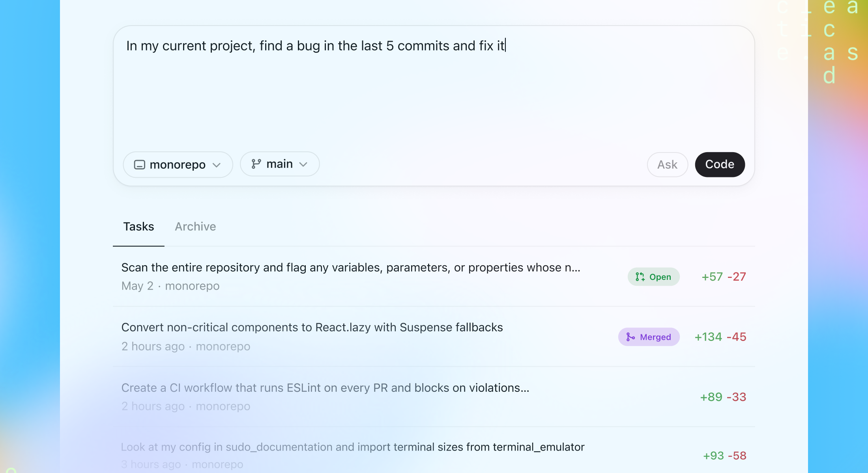Viewport: 868px width, 473px height.
Task: Open the Convert non-critical components task
Action: click(x=434, y=337)
